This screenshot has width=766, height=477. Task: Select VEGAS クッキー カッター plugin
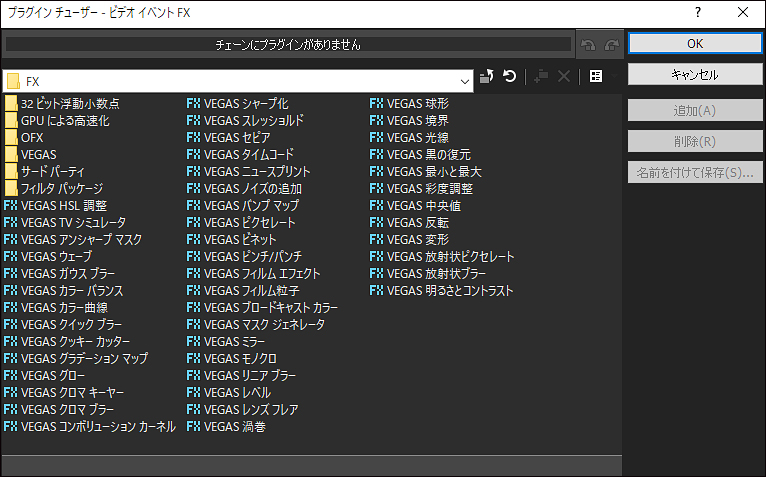click(x=67, y=342)
